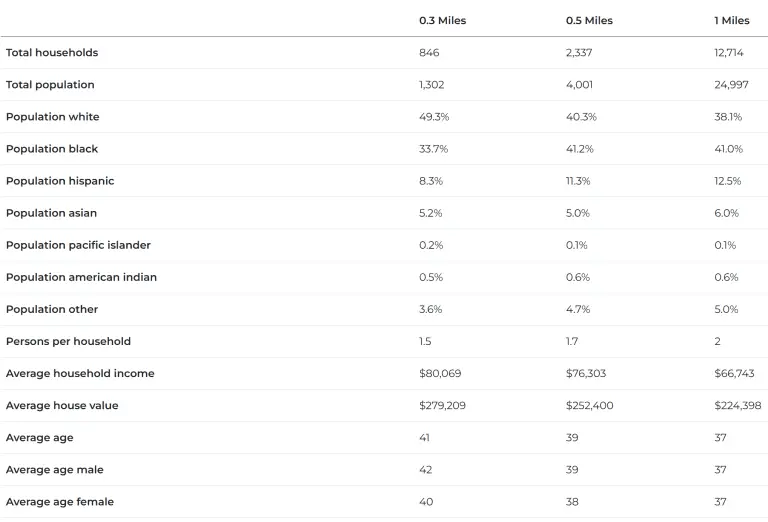The width and height of the screenshot is (768, 522).
Task: Click the Population asian row label
Action: click(x=51, y=213)
